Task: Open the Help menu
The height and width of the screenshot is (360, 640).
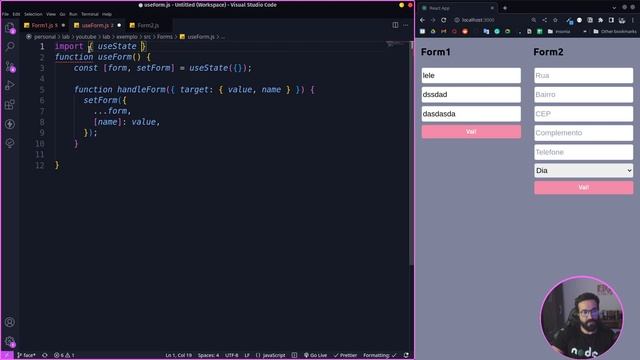Action: pos(107,14)
